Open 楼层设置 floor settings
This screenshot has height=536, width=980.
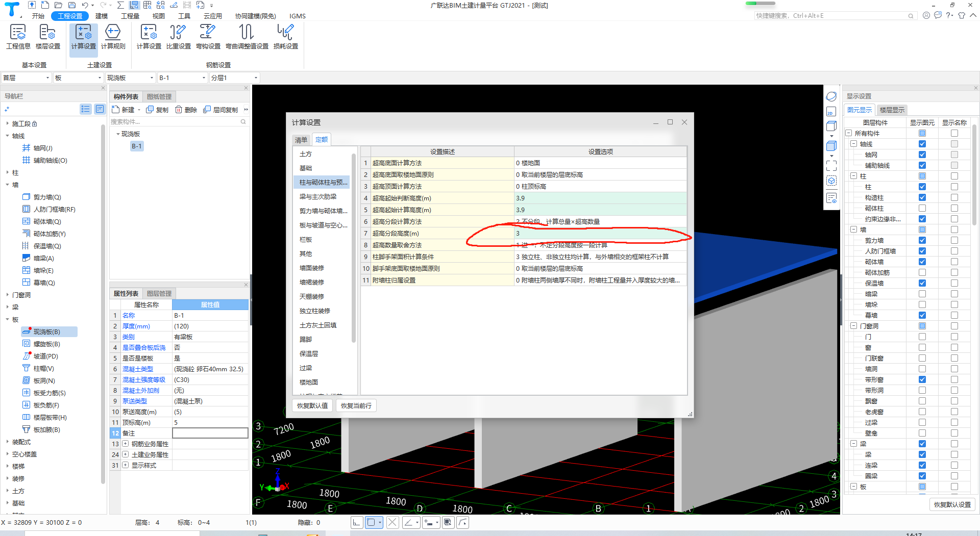(47, 37)
